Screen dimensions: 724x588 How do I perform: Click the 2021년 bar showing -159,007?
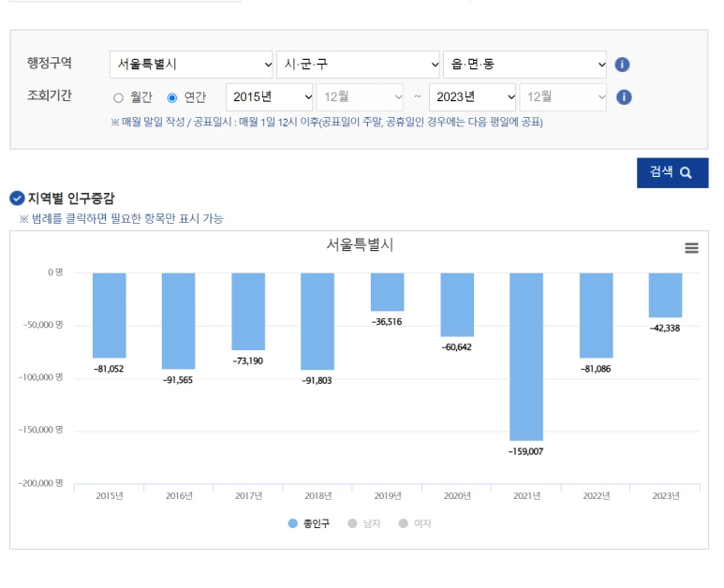(x=526, y=357)
